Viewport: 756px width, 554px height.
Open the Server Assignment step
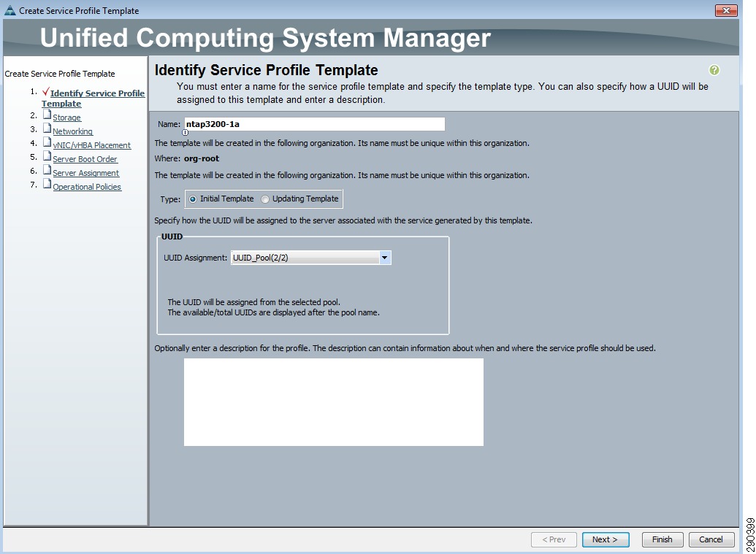tap(85, 173)
